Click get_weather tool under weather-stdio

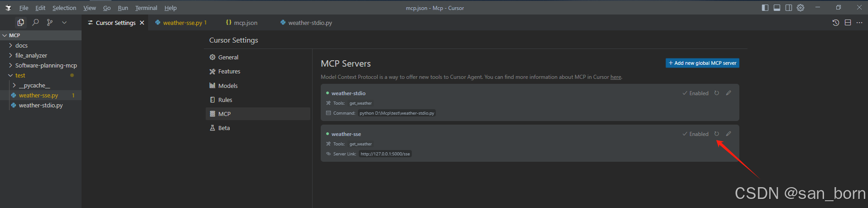[361, 103]
